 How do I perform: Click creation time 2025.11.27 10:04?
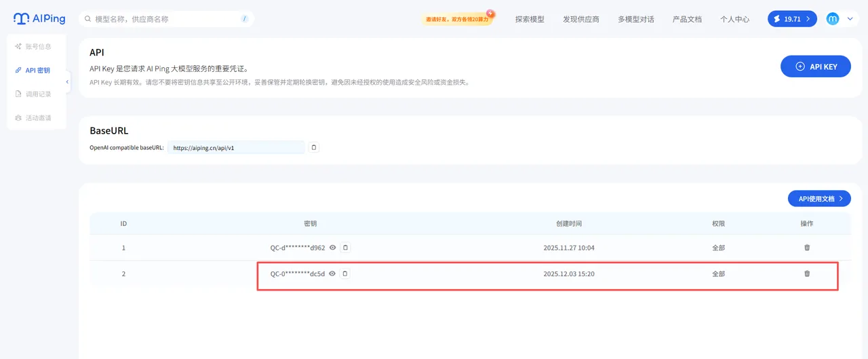pyautogui.click(x=569, y=248)
